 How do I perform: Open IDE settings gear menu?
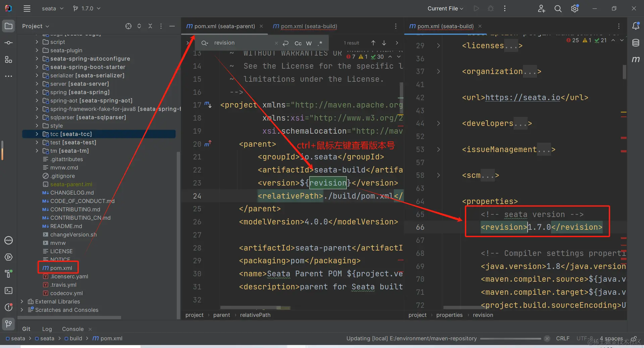click(x=575, y=9)
